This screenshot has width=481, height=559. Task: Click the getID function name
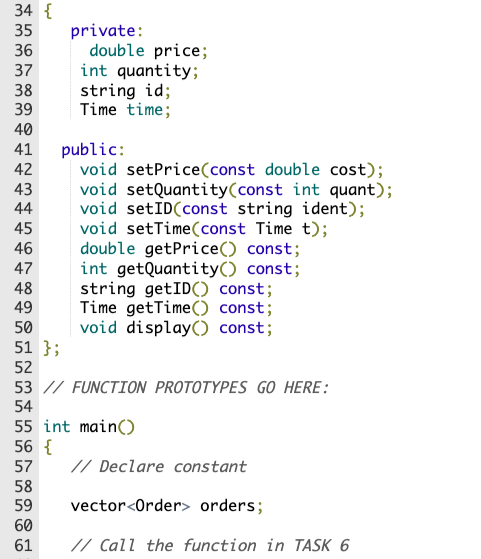(168, 289)
